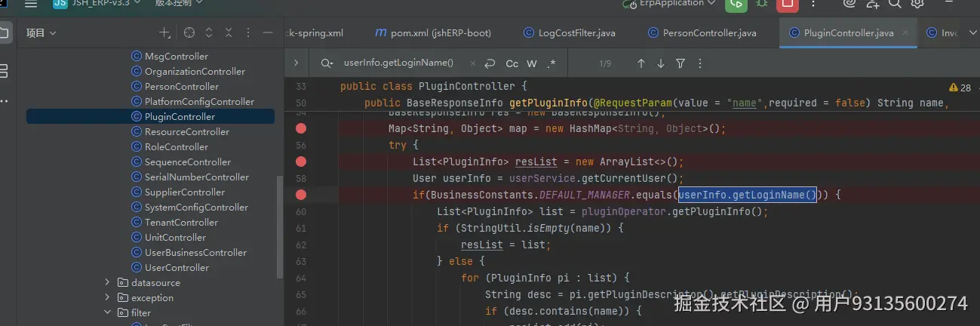This screenshot has width=980, height=326.
Task: Open Code With Me add-user icon
Action: (873, 4)
